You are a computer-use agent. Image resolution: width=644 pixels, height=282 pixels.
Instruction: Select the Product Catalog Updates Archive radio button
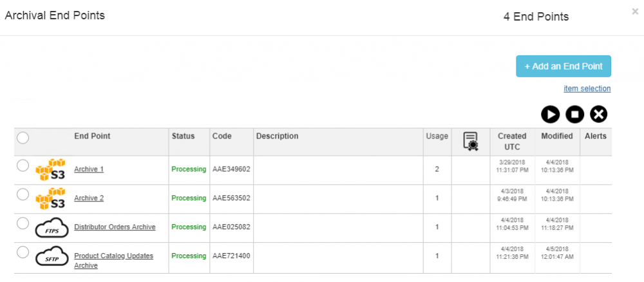point(23,252)
